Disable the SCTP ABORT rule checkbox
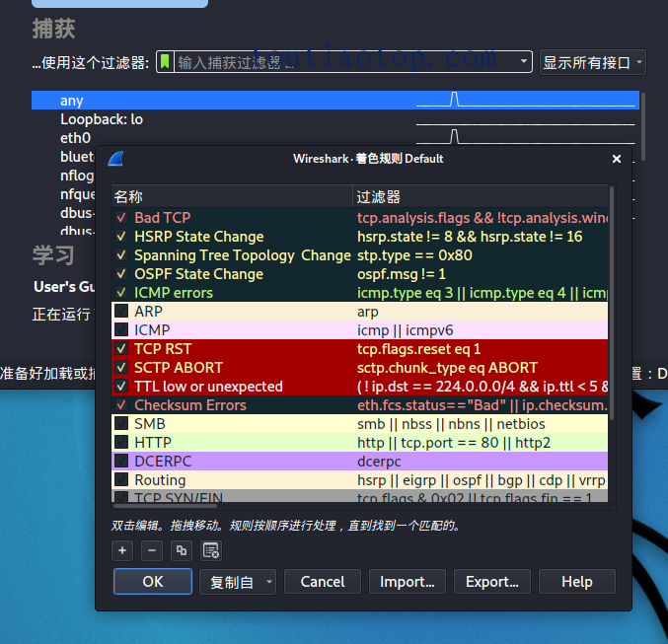Image resolution: width=668 pixels, height=644 pixels. tap(121, 368)
